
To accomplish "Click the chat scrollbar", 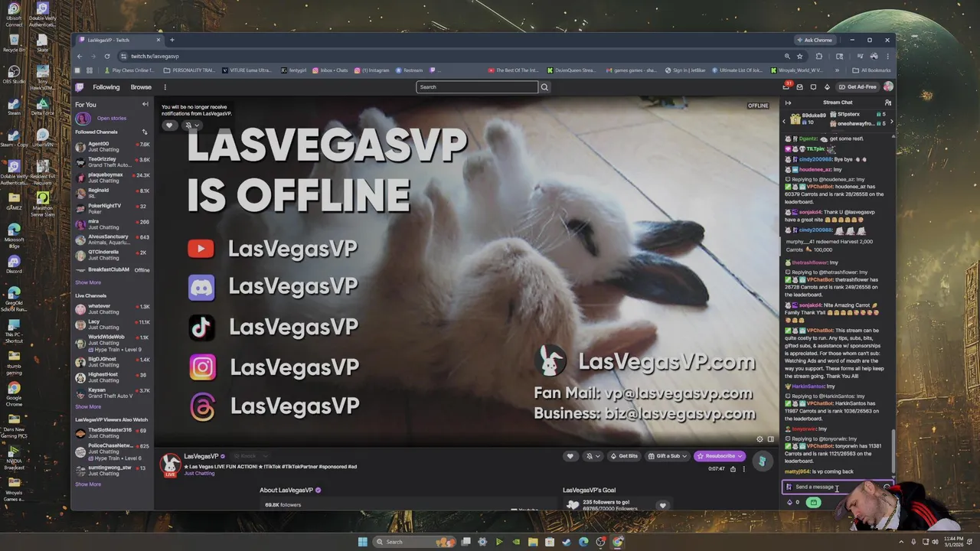I will [x=893, y=452].
